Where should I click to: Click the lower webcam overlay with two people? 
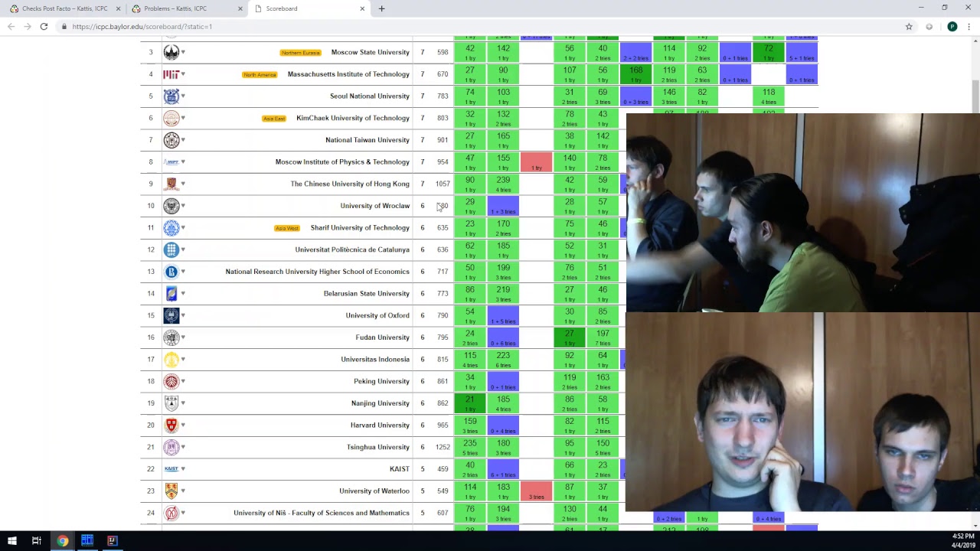[802, 412]
